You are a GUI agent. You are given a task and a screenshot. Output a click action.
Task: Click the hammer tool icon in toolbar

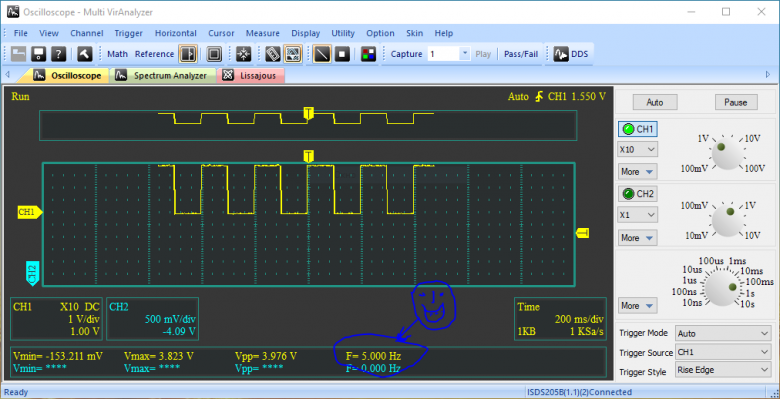(x=84, y=54)
